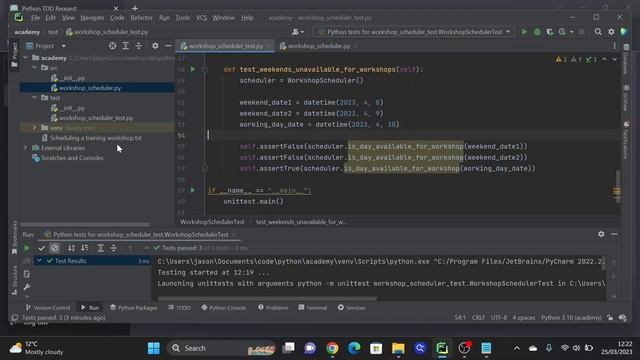Run main block gutter icon
The image size is (640, 360).
pyautogui.click(x=193, y=190)
